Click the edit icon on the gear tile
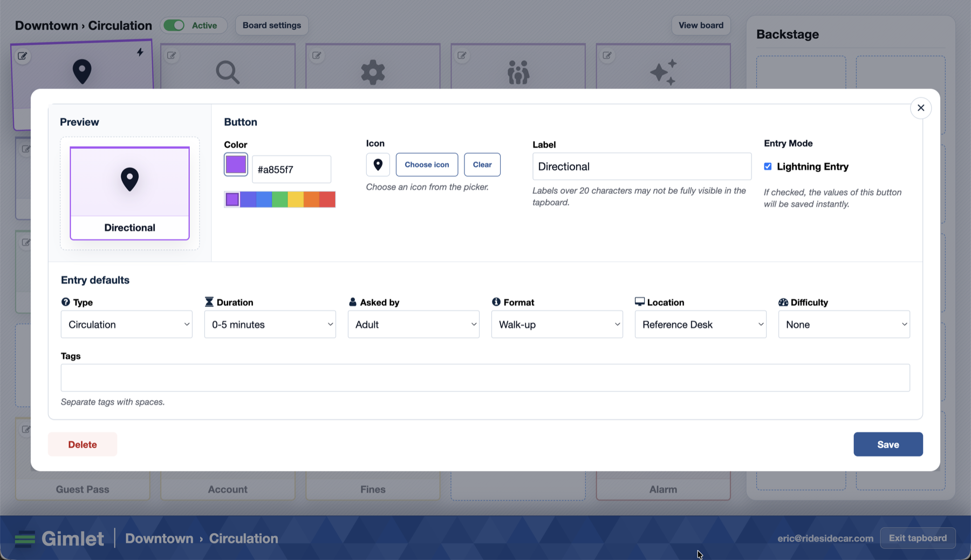971x560 pixels. tap(317, 55)
